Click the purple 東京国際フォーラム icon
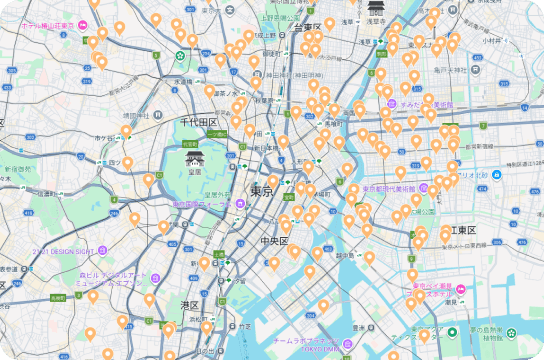This screenshot has width=544, height=360. (x=240, y=204)
